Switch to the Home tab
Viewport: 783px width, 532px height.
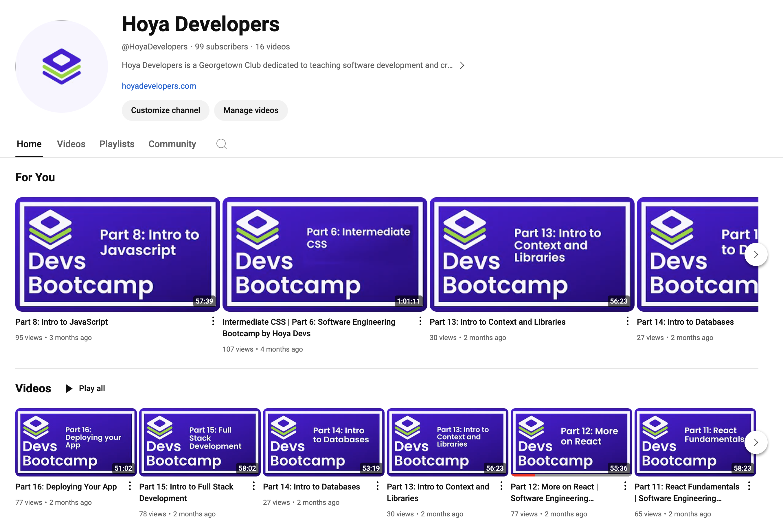pyautogui.click(x=29, y=144)
